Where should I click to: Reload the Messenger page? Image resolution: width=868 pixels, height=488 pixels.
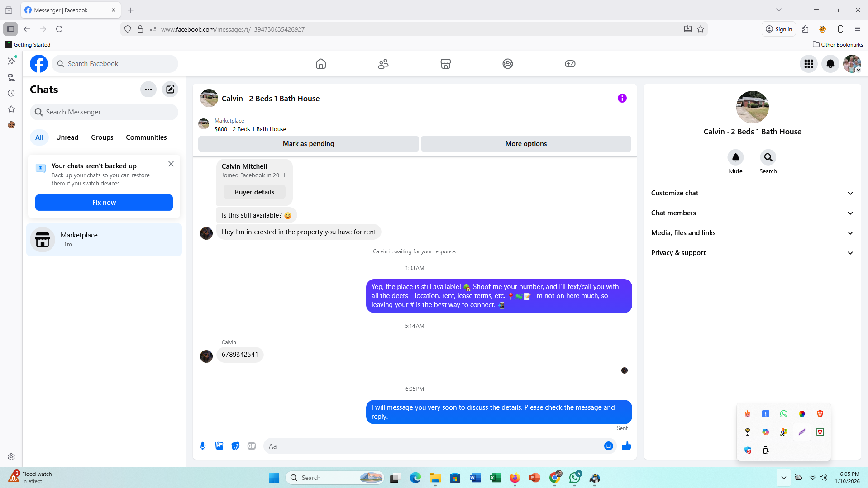(59, 29)
